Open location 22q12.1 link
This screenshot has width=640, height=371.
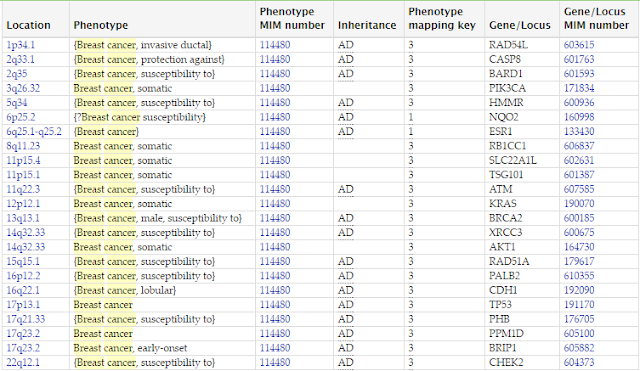click(23, 362)
